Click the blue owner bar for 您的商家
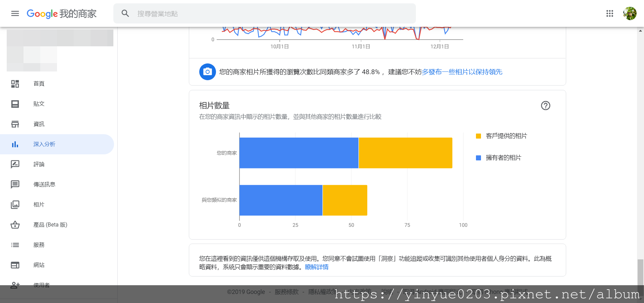The height and width of the screenshot is (303, 644). pos(299,153)
